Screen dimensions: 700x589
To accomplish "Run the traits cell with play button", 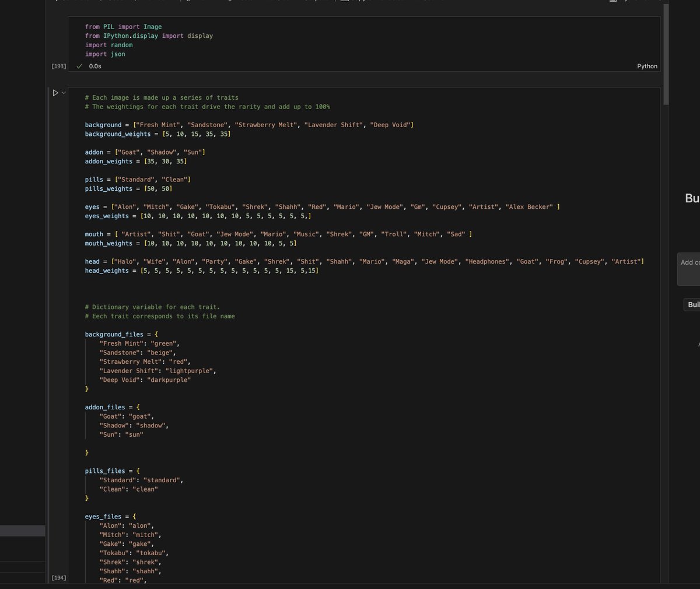I will click(55, 93).
